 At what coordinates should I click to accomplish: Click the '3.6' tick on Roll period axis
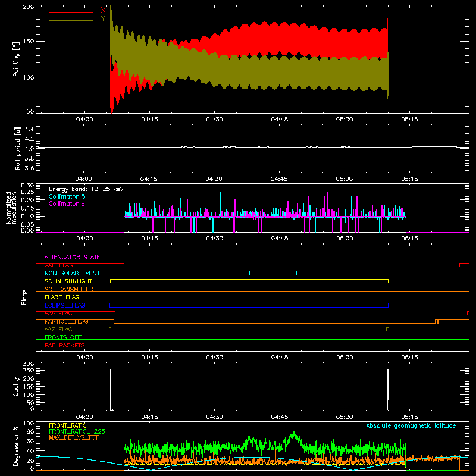29,168
